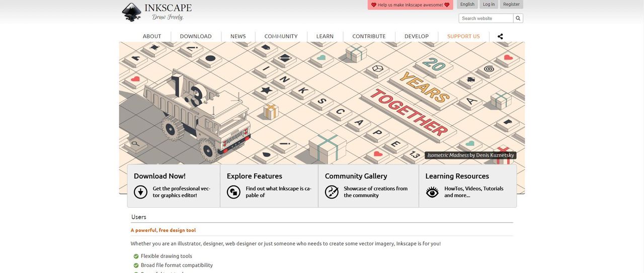Open the NEWS menu
644x273 pixels.
point(238,36)
